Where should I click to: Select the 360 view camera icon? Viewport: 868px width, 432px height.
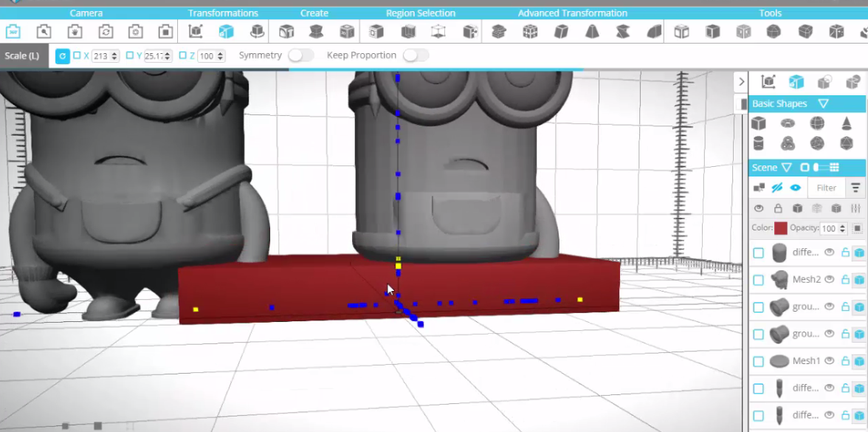[13, 32]
